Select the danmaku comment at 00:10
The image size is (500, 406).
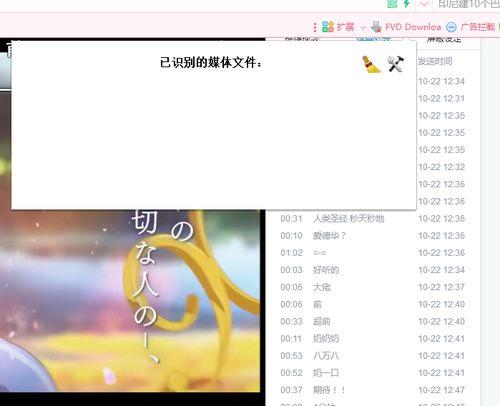pos(373,236)
